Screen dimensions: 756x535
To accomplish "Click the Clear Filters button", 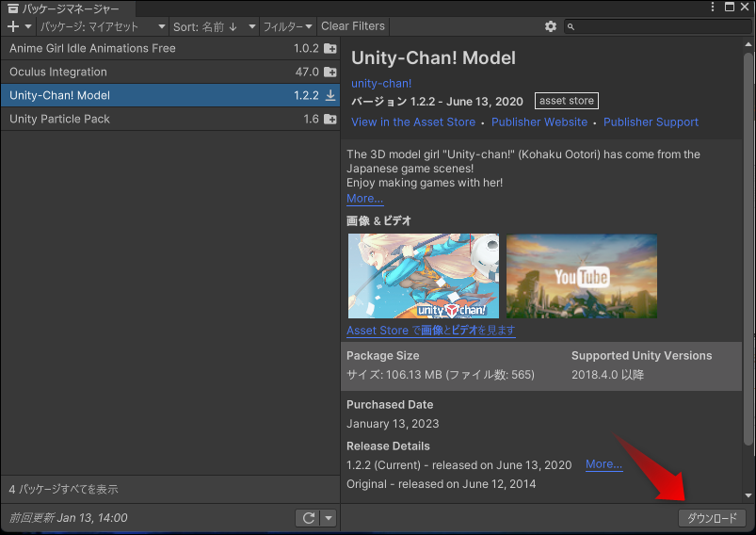I will click(353, 26).
